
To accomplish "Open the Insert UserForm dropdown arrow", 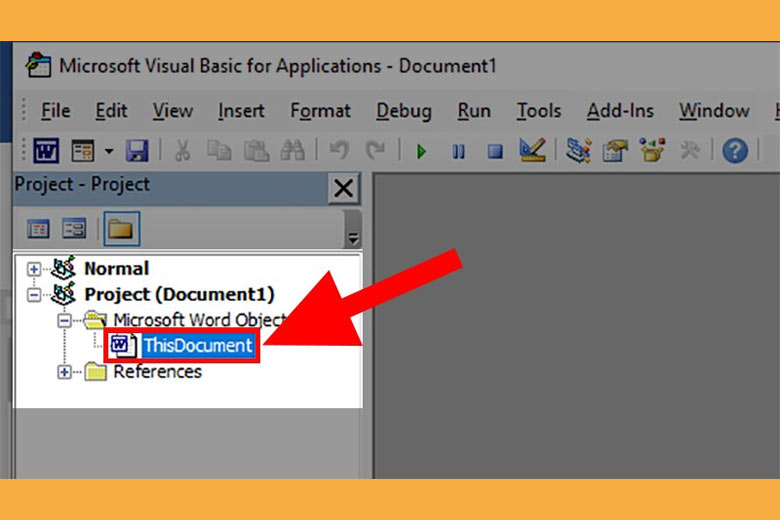I will tap(108, 151).
